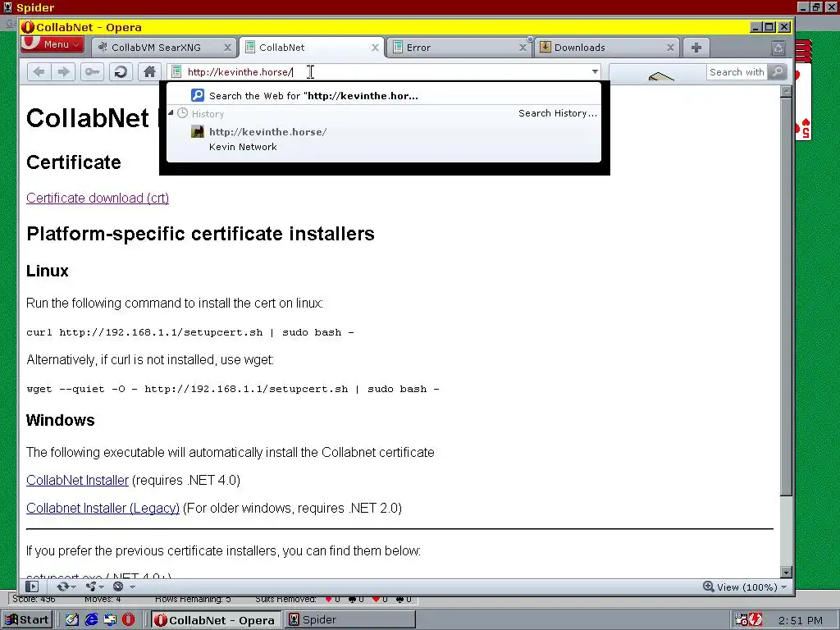Close the Downloads tab

670,48
